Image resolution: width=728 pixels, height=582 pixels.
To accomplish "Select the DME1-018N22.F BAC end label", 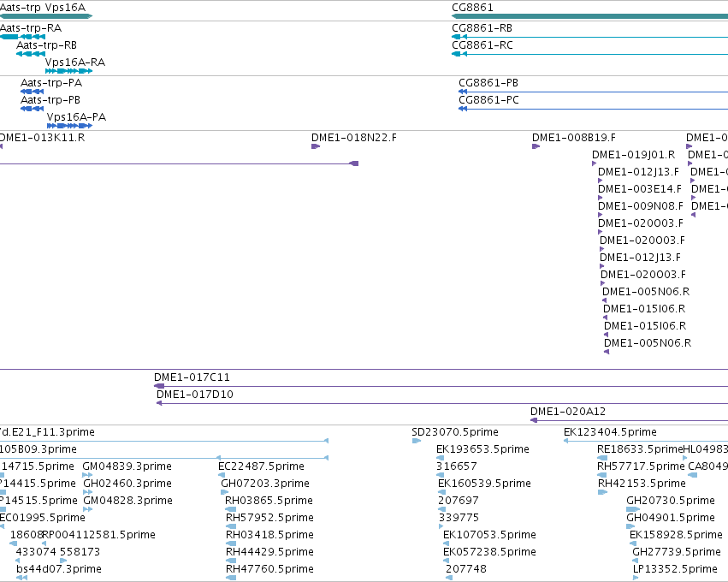I will (354, 138).
